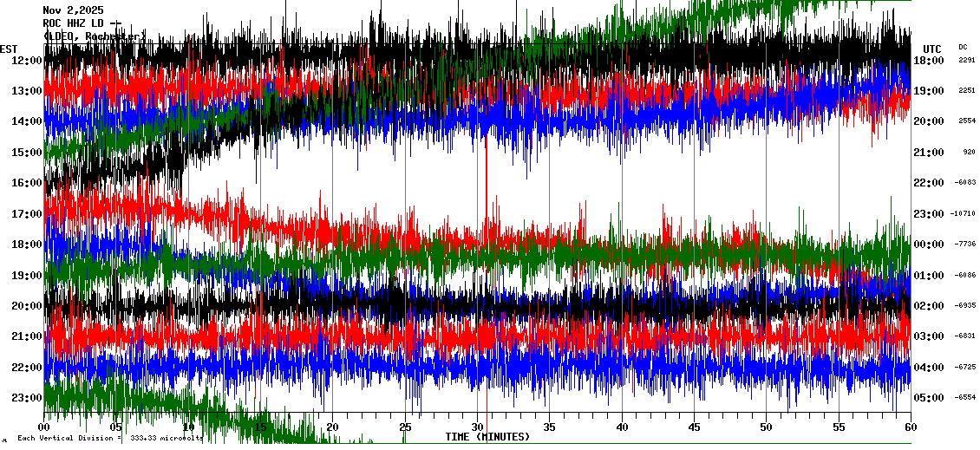Select the DC offset value -10710

coord(963,213)
